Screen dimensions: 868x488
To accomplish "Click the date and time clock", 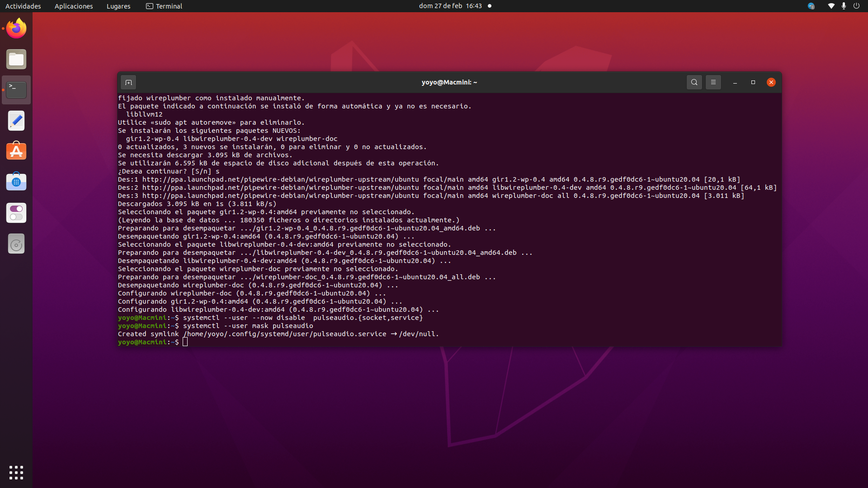I will [450, 6].
